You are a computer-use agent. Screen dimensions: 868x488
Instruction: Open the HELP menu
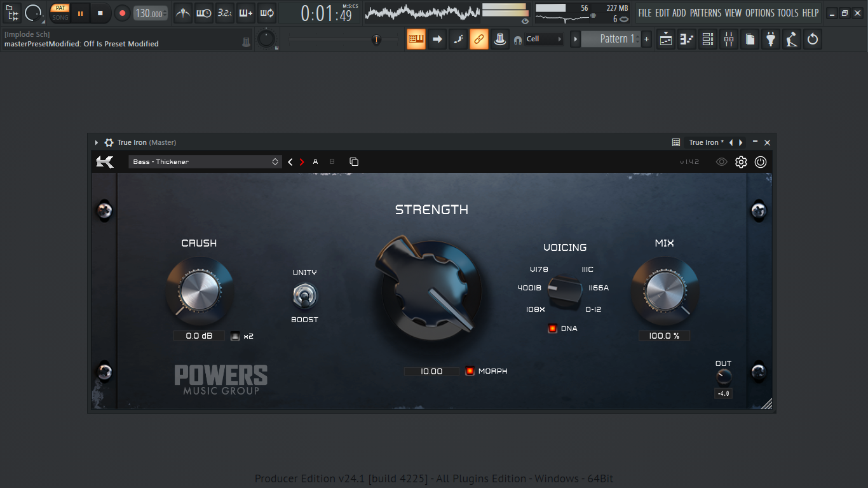point(810,13)
